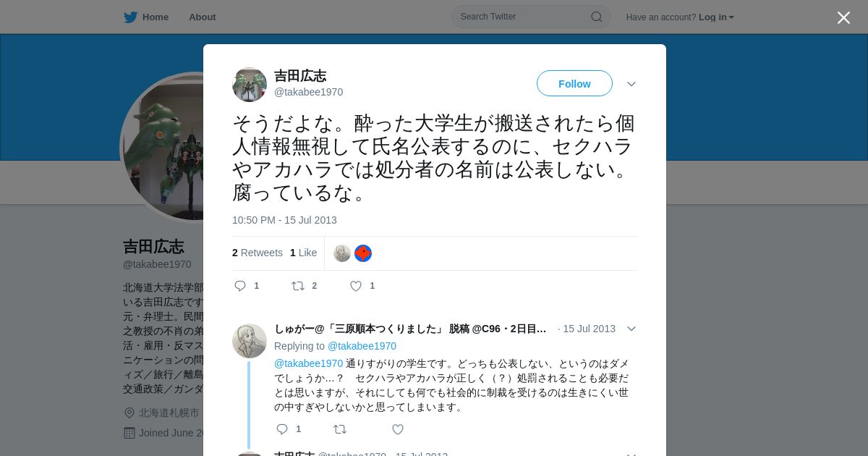Open 吉田広志's avatar in the tweet header
868x456 pixels.
tap(250, 85)
